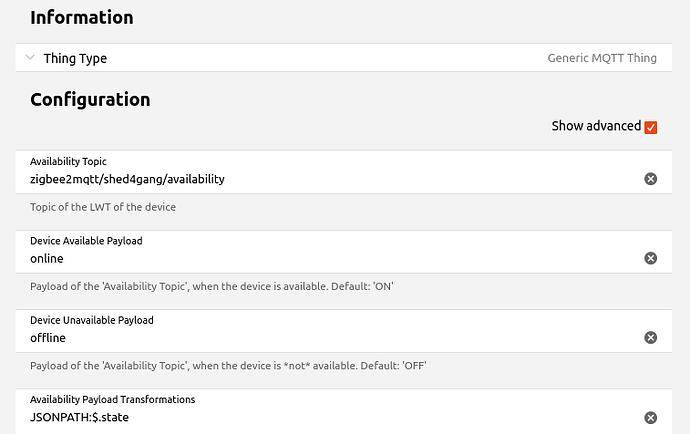Clear the Device Available Payload value

tap(650, 258)
